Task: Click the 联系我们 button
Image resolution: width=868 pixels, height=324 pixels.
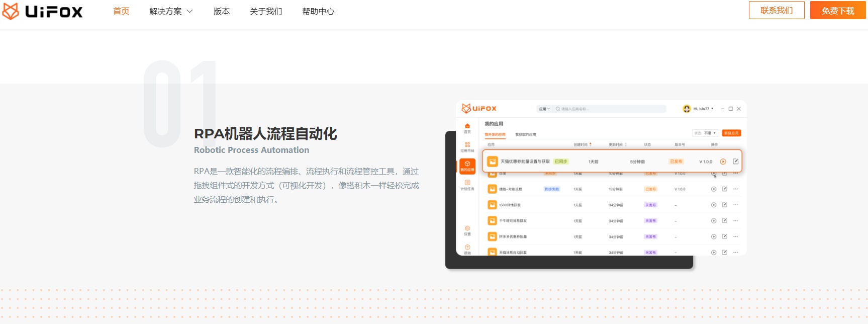Action: [776, 10]
